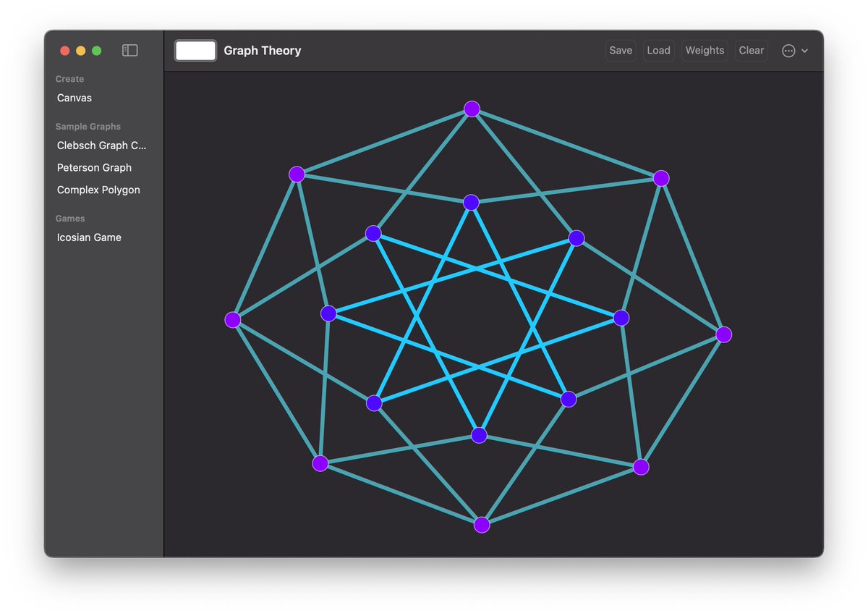The height and width of the screenshot is (616, 868).
Task: Select the leftmost graph vertex
Action: [232, 319]
